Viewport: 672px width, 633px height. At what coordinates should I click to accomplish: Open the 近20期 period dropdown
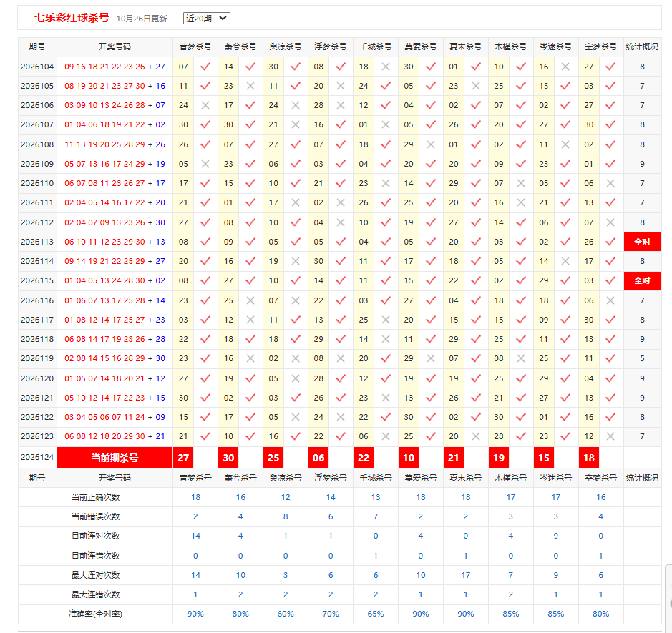207,19
